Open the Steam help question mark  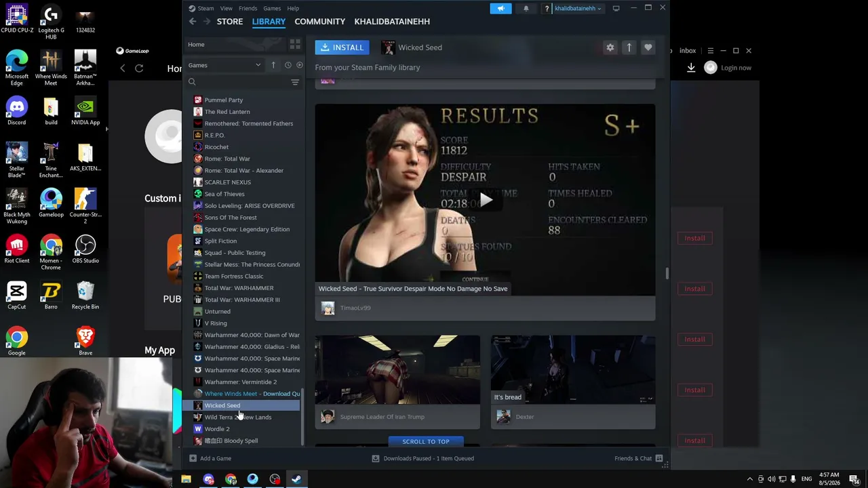(x=547, y=8)
